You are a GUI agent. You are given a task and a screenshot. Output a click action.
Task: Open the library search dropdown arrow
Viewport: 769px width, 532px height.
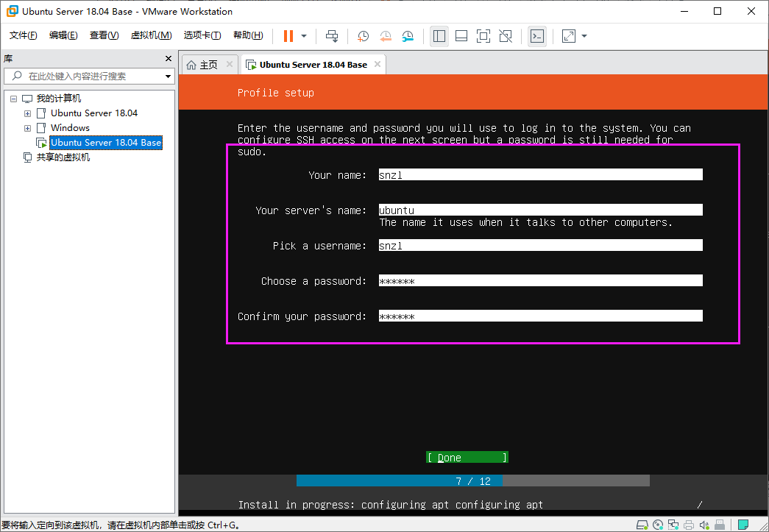pos(168,77)
